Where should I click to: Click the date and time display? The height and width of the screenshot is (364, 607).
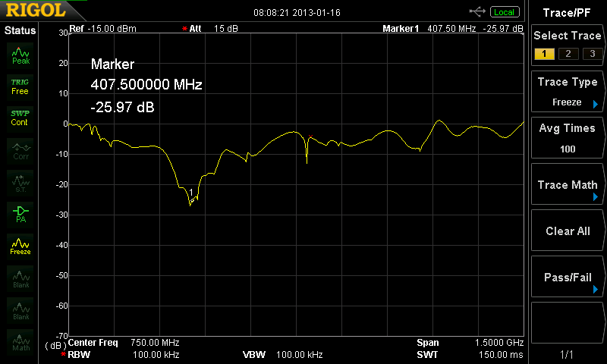point(297,13)
